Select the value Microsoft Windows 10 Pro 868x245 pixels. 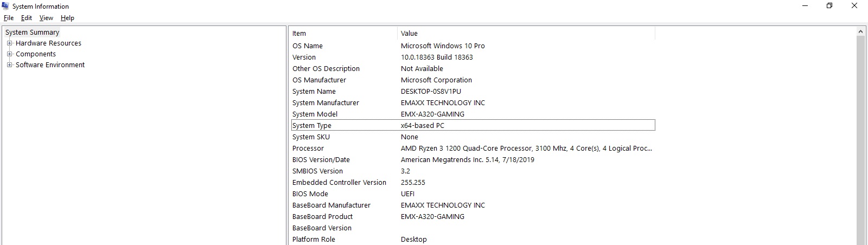(443, 46)
